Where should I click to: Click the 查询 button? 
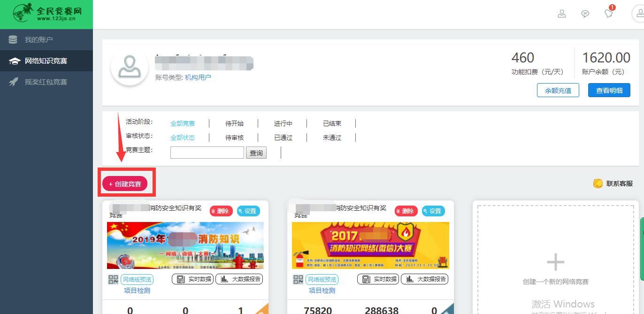(256, 153)
